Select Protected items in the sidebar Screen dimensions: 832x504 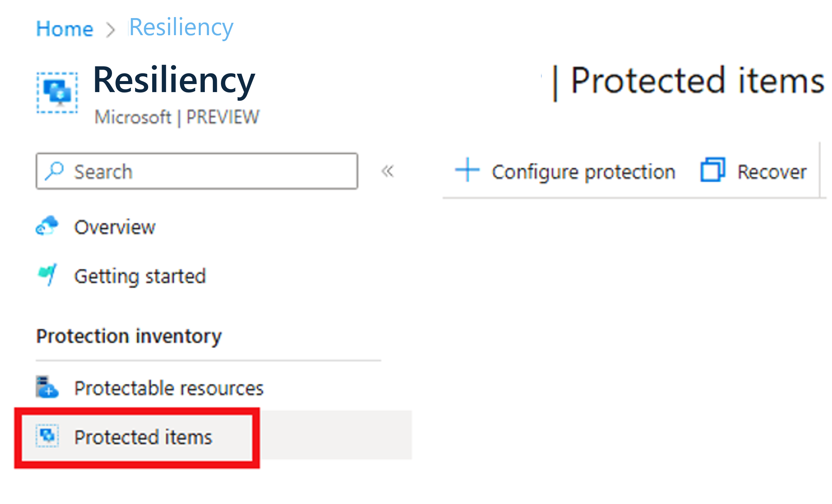coord(143,437)
